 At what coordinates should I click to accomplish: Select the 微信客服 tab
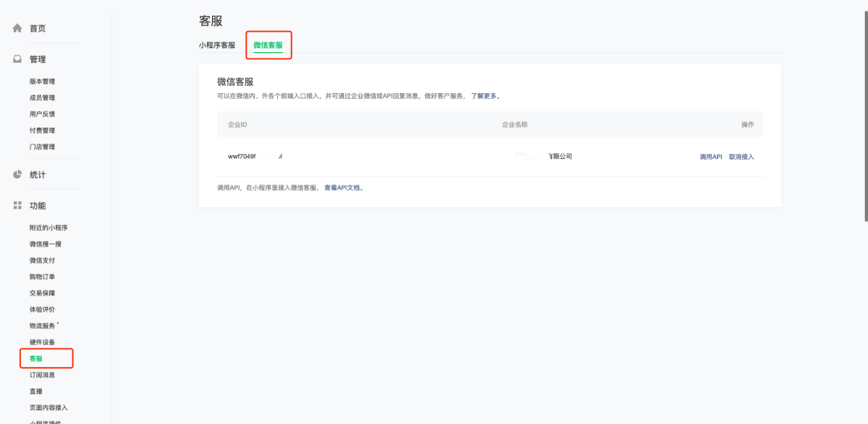coord(268,46)
